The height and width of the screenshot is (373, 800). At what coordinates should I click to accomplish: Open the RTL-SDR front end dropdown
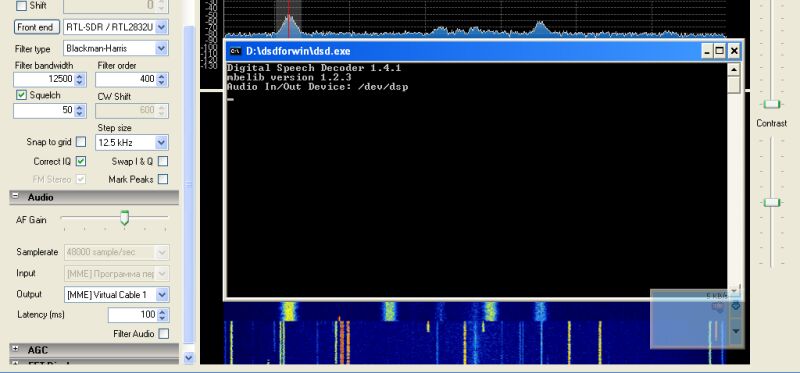pos(161,27)
